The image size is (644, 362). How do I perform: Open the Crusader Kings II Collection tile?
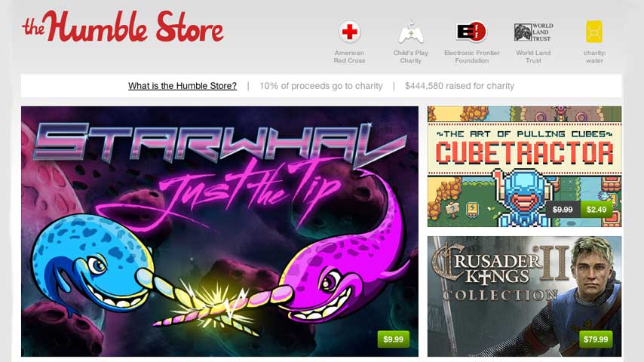tap(525, 296)
